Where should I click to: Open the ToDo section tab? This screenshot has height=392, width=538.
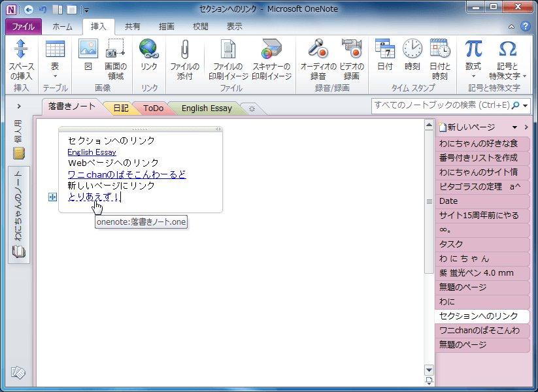(153, 108)
